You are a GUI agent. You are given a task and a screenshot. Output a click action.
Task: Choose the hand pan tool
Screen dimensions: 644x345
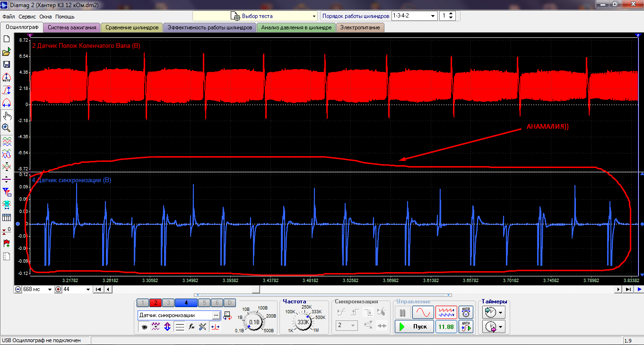[x=7, y=115]
